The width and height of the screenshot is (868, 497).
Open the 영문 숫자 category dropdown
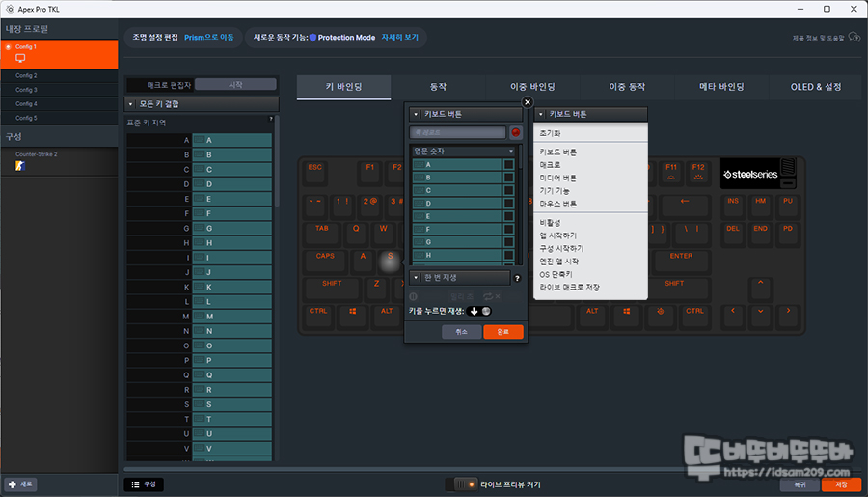click(463, 151)
